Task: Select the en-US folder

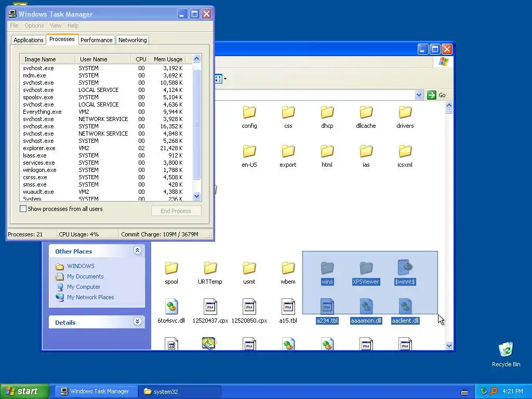Action: 249,156
